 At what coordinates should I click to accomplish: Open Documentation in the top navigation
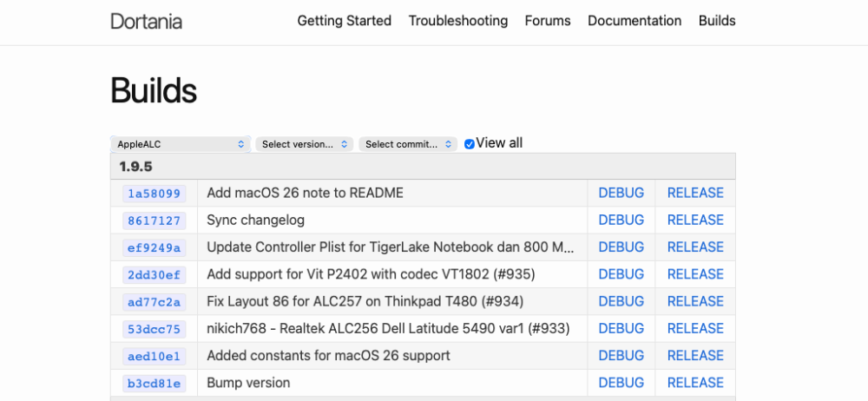tap(635, 21)
